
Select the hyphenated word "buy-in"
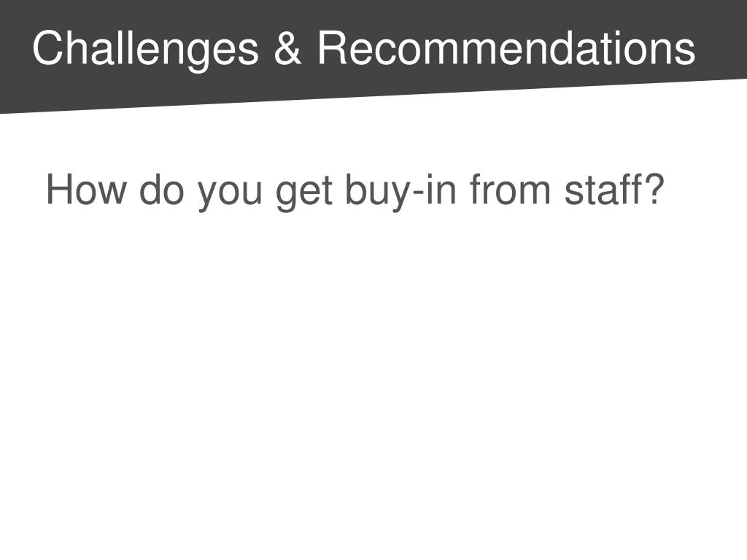tap(400, 192)
